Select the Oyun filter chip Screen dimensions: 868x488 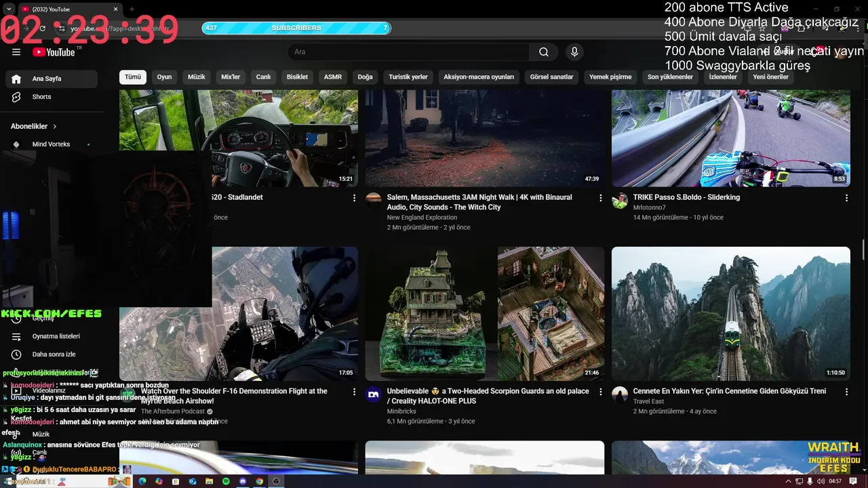click(164, 77)
